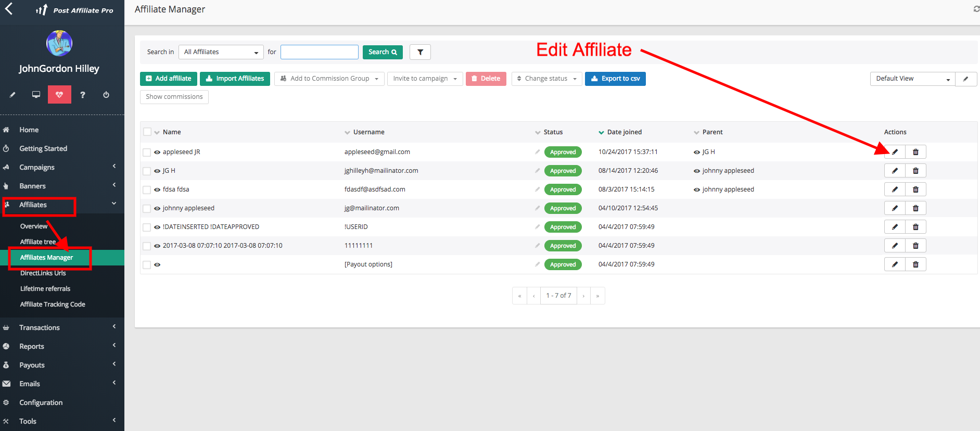Click the red heartbeat icon in sidebar
The image size is (980, 431).
(59, 95)
